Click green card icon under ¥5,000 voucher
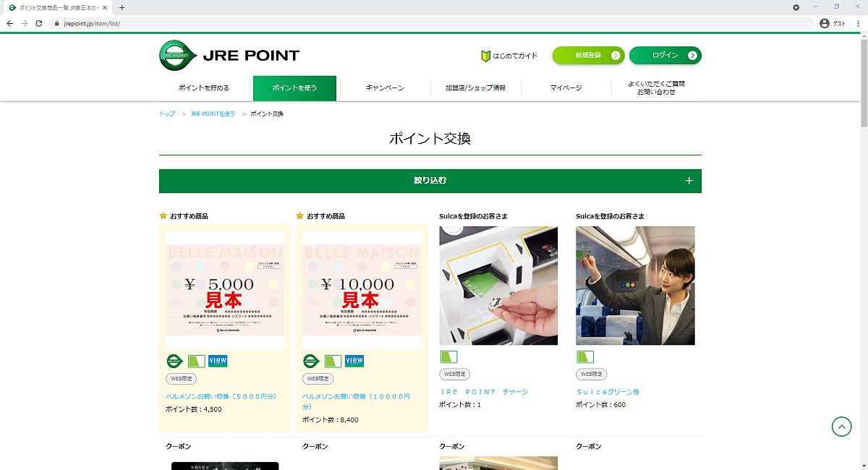Screen dimensions: 868x470 coord(196,361)
